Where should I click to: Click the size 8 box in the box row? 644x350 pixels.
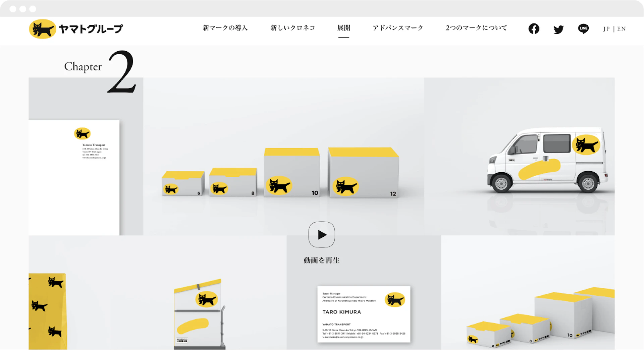point(233,182)
